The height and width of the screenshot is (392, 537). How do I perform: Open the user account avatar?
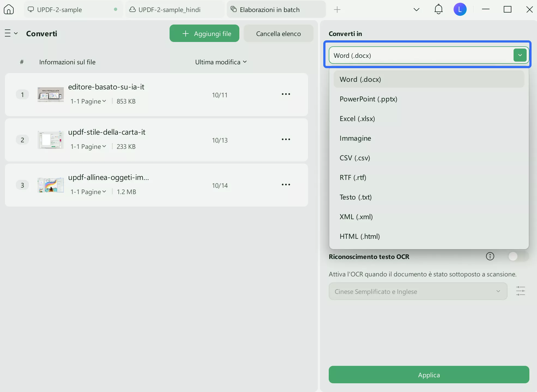pos(460,10)
